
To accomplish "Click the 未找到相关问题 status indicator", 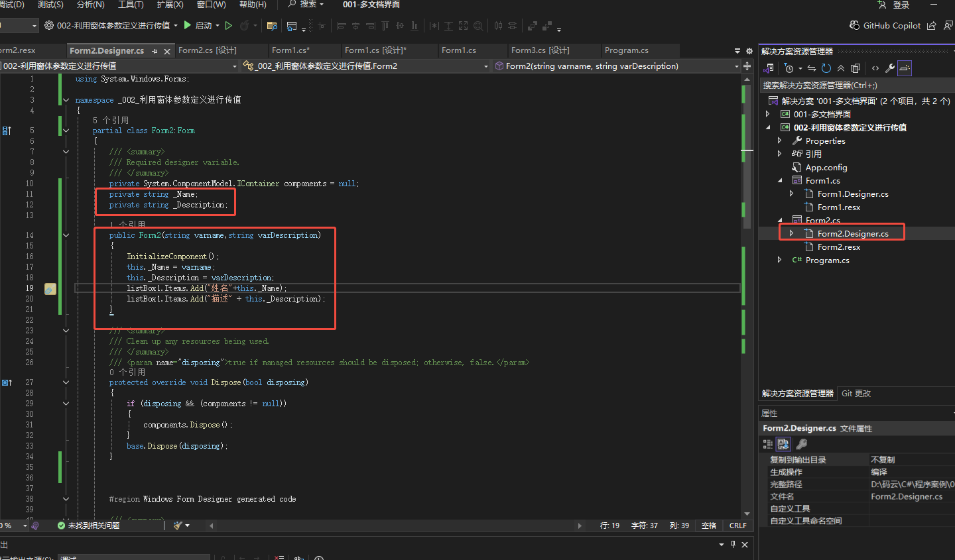I will coord(88,526).
